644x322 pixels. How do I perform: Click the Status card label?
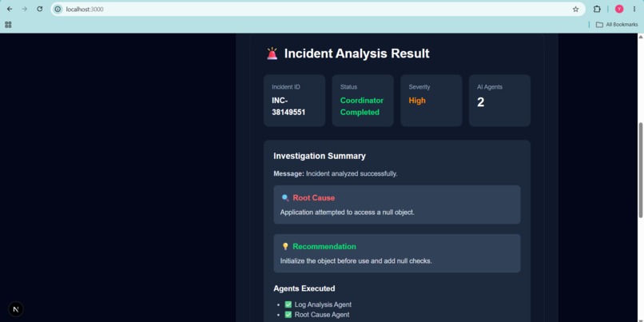click(x=348, y=87)
